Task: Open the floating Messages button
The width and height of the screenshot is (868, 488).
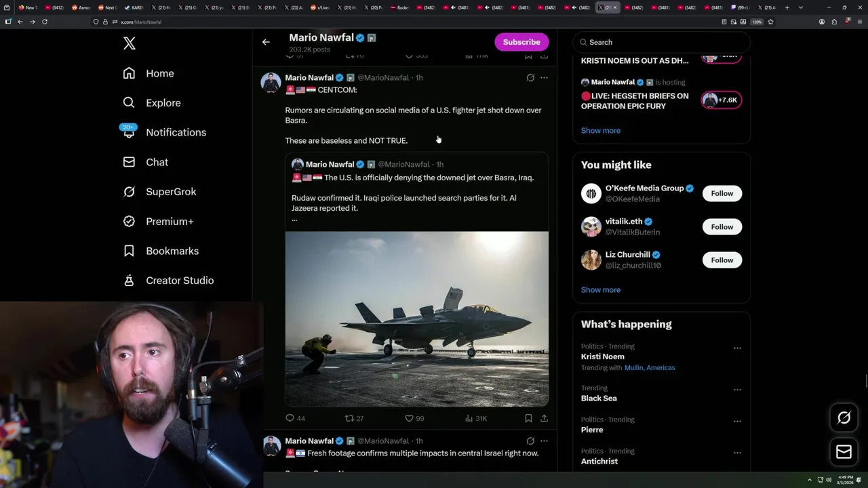Action: [x=844, y=452]
